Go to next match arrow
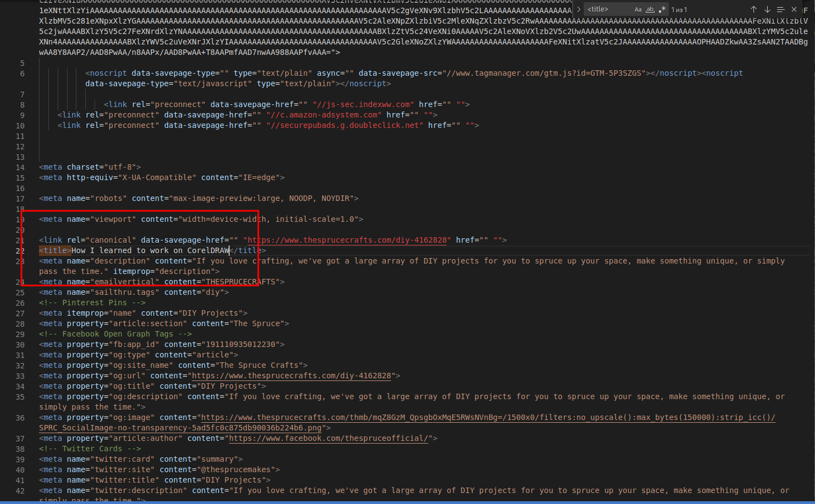This screenshot has height=504, width=815. click(767, 9)
